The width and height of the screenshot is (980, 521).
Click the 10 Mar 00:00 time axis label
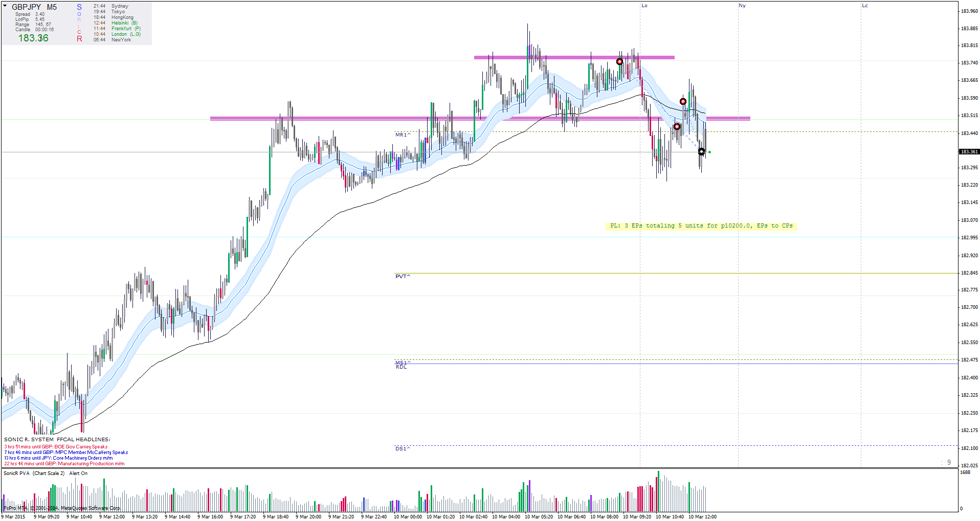tap(408, 517)
